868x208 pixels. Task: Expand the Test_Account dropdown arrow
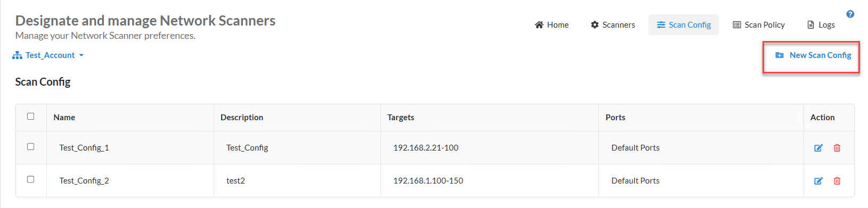click(x=81, y=55)
